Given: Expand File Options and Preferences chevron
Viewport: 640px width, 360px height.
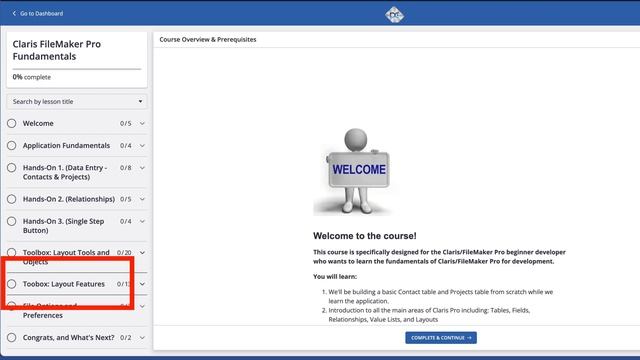Looking at the screenshot, I should click(142, 306).
